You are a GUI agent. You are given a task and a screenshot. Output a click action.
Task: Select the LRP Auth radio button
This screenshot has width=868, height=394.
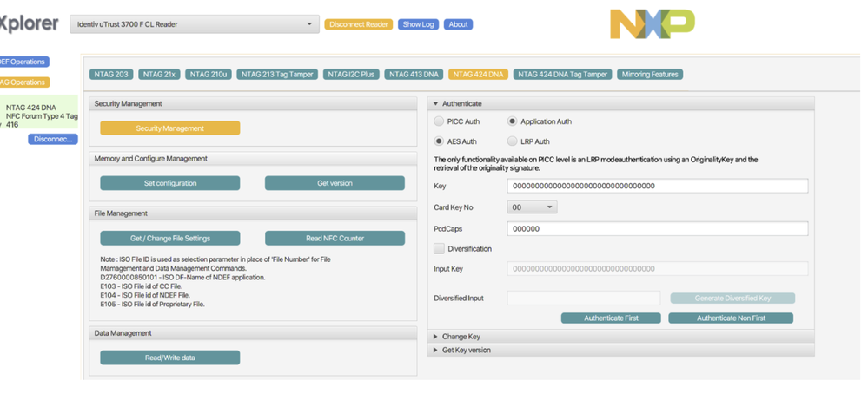pyautogui.click(x=512, y=141)
